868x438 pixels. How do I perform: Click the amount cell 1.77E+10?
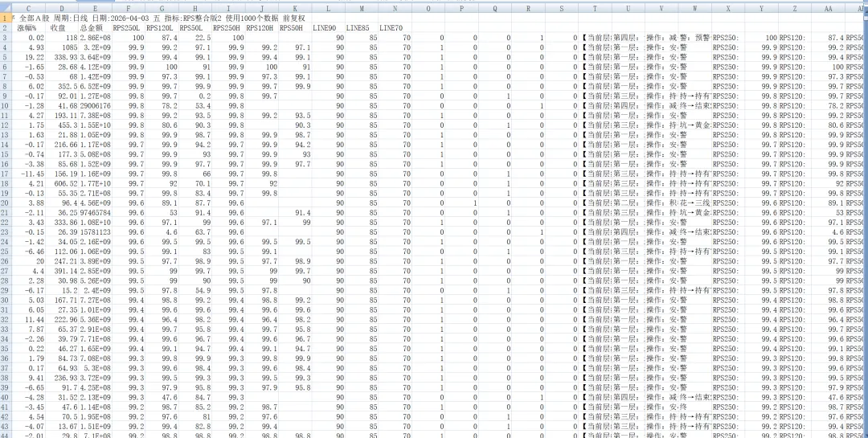click(x=95, y=184)
